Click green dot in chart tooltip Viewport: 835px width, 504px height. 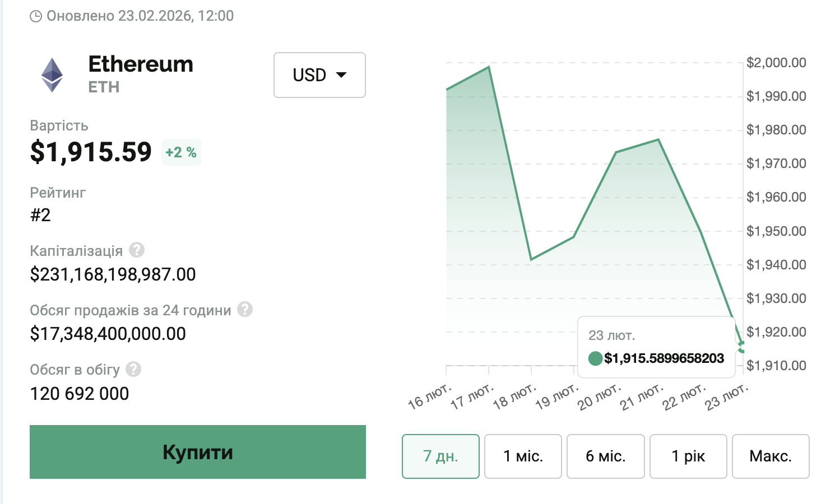[595, 358]
